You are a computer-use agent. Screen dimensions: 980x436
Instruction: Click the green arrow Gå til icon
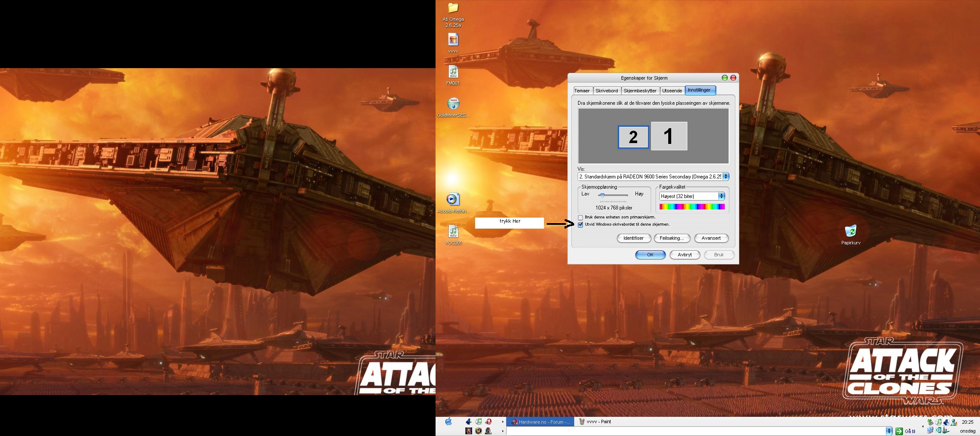point(899,431)
